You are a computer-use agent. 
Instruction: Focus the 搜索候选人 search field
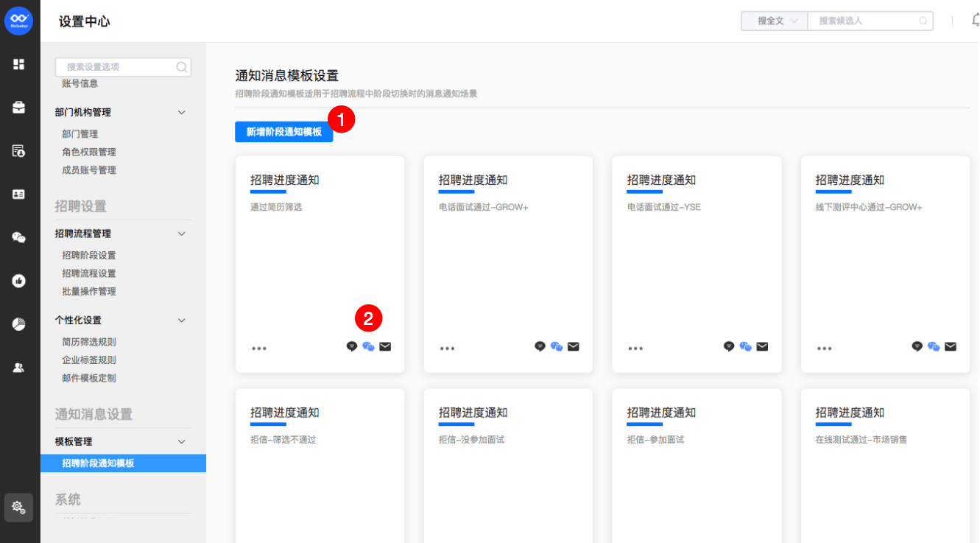point(870,21)
